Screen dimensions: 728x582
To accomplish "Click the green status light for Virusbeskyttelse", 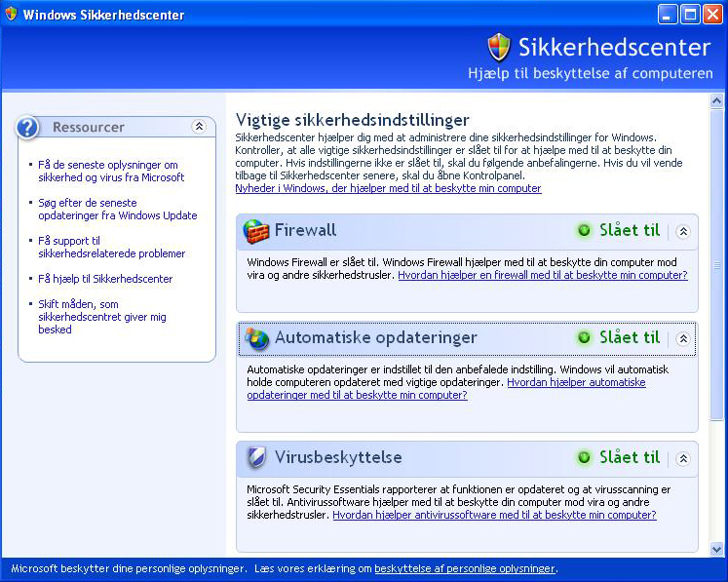I will click(584, 457).
